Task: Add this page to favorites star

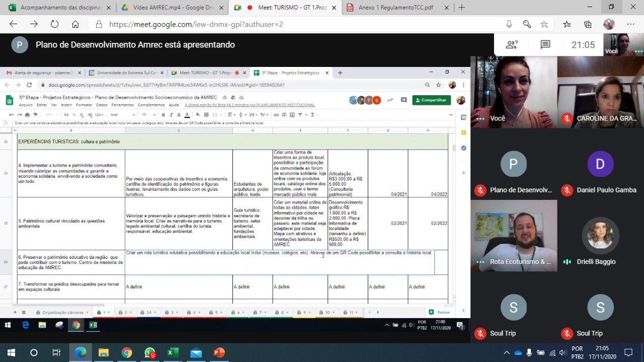Action: coord(544,24)
